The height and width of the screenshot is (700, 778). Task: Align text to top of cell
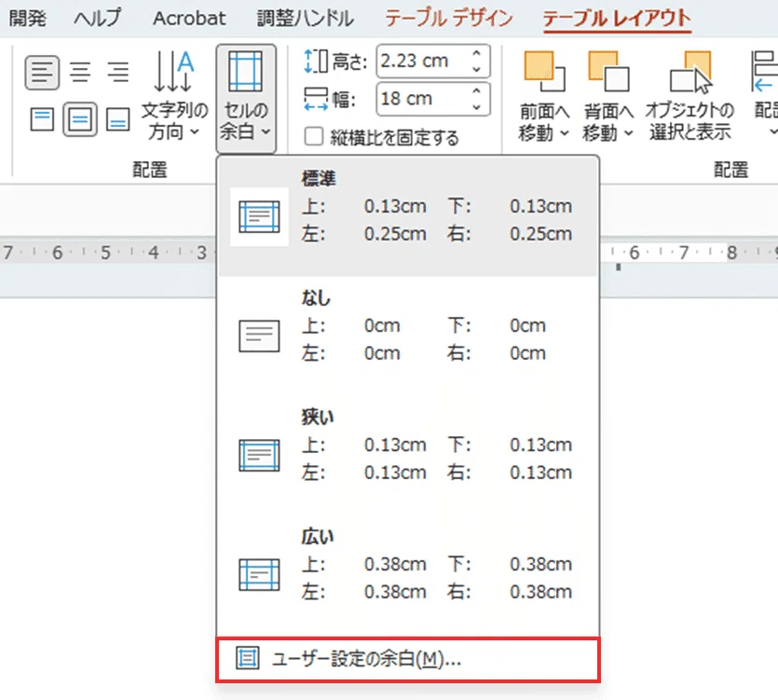(x=42, y=119)
